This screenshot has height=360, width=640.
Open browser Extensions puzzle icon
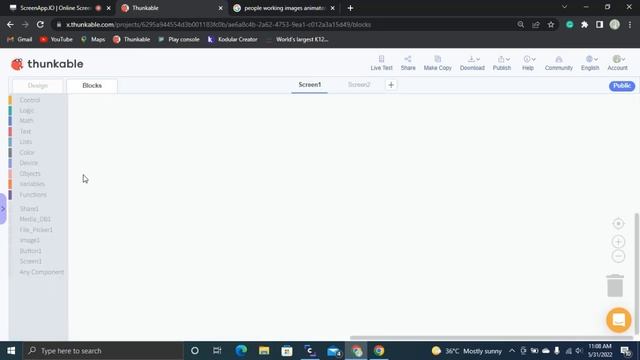pos(584,24)
